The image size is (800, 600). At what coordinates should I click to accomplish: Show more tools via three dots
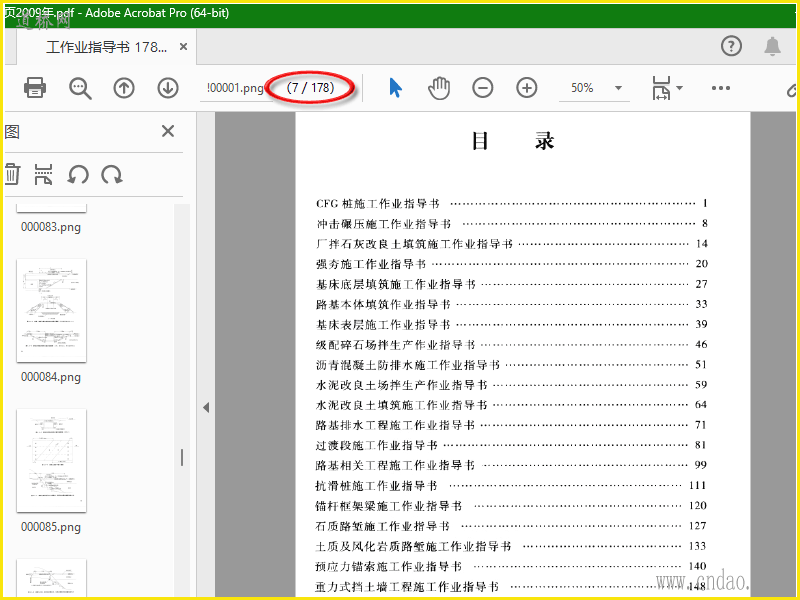[720, 88]
